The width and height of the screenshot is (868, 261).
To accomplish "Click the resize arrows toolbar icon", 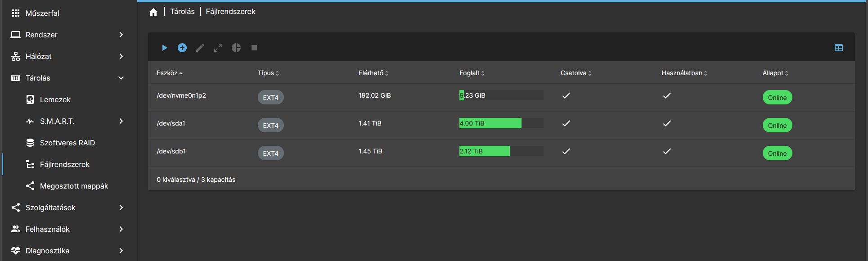I will [218, 48].
